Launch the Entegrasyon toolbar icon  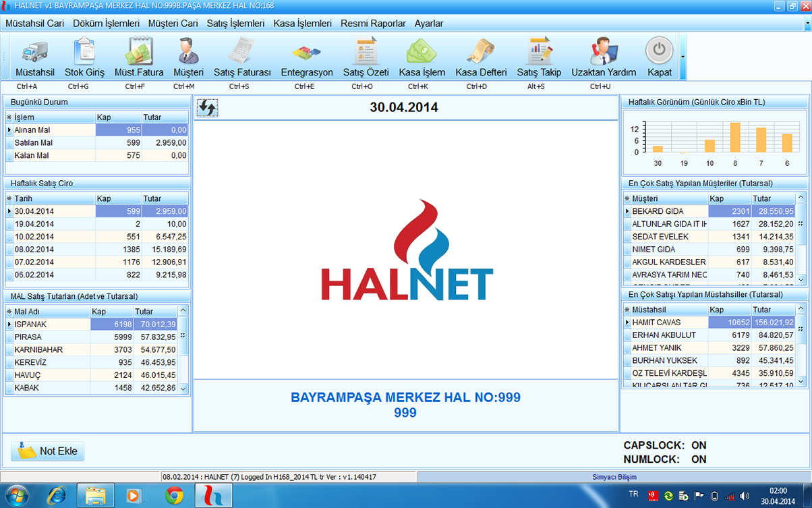point(306,52)
